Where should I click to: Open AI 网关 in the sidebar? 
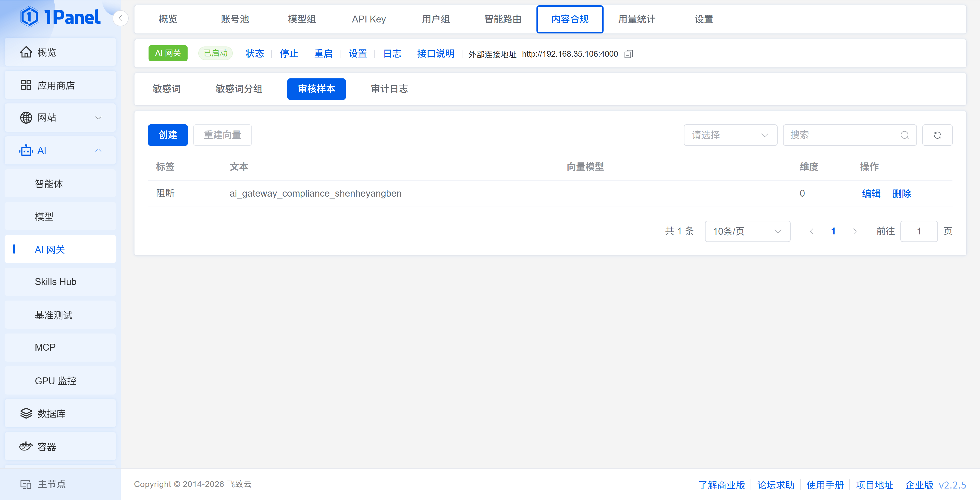click(x=60, y=249)
